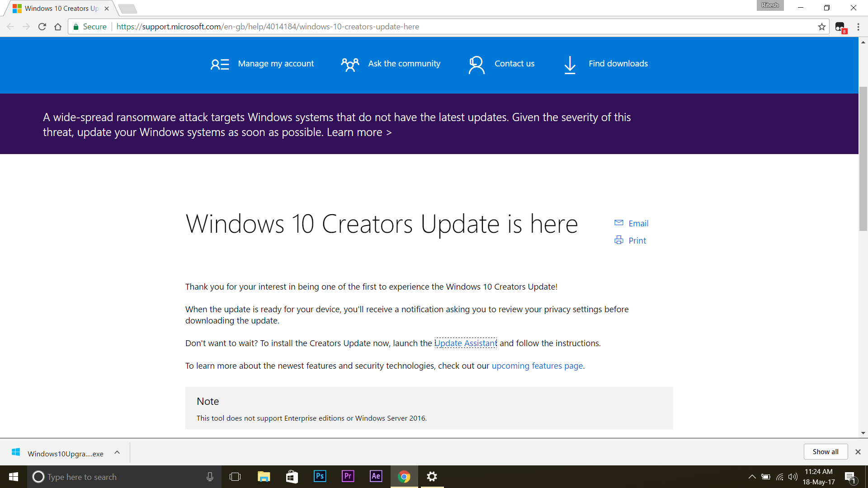Click the Cortana microphone icon
Screen dimensions: 868x488
click(x=210, y=477)
